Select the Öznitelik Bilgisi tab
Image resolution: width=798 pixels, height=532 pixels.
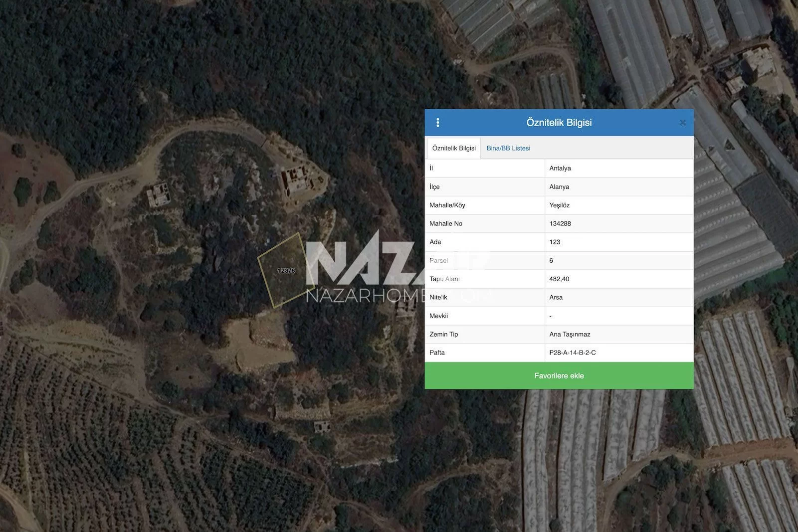[454, 148]
